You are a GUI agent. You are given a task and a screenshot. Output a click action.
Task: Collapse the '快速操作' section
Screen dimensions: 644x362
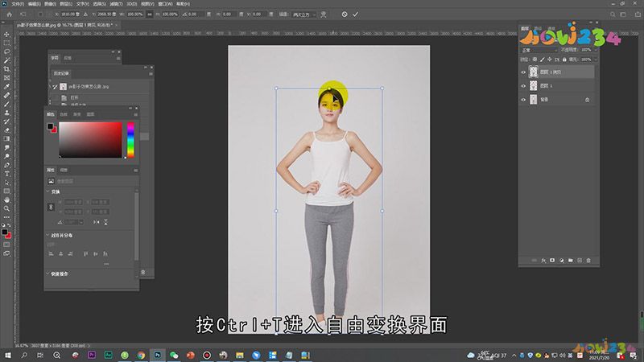(47, 274)
